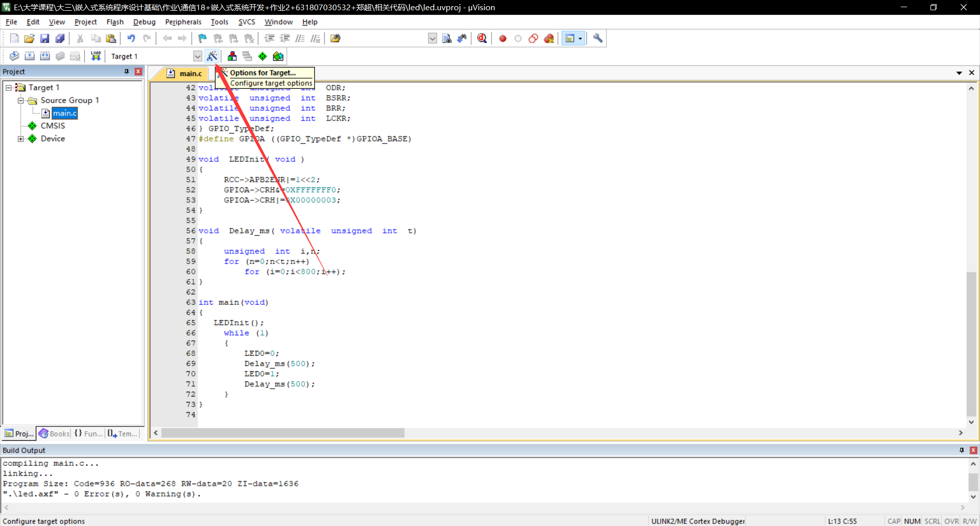Start the debug session icon
The height and width of the screenshot is (526, 980).
pyautogui.click(x=482, y=38)
